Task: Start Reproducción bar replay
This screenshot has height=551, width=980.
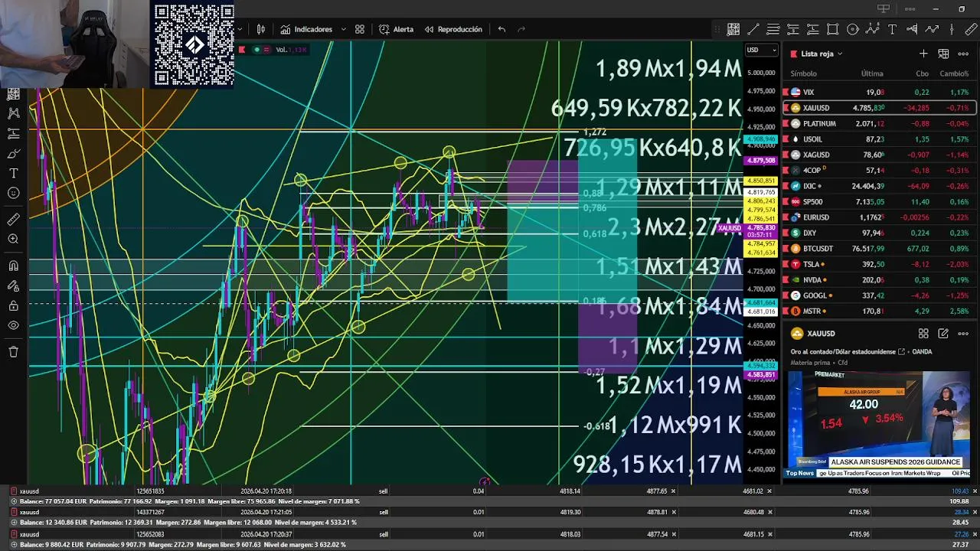Action: click(x=453, y=29)
